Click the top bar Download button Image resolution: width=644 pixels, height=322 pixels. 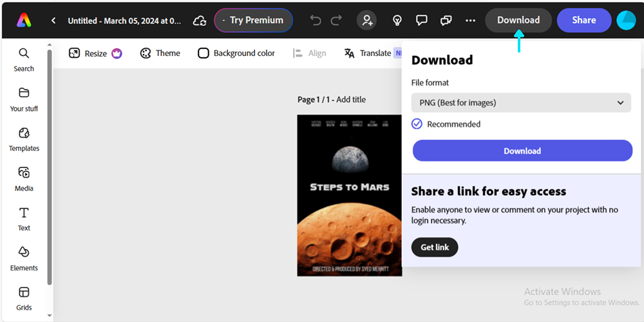pyautogui.click(x=518, y=20)
